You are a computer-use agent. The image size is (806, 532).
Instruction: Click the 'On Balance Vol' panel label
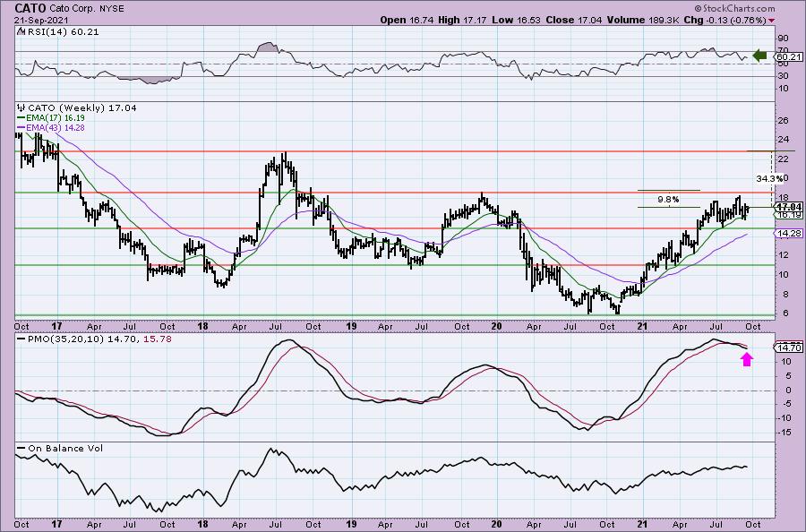point(65,448)
